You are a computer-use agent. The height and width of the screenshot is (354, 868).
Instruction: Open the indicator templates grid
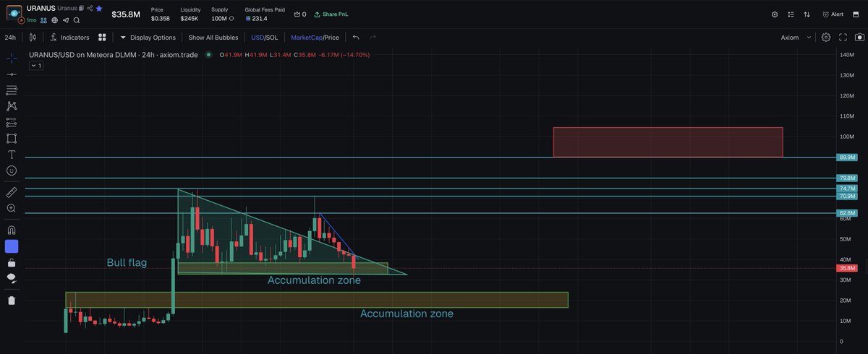(102, 37)
